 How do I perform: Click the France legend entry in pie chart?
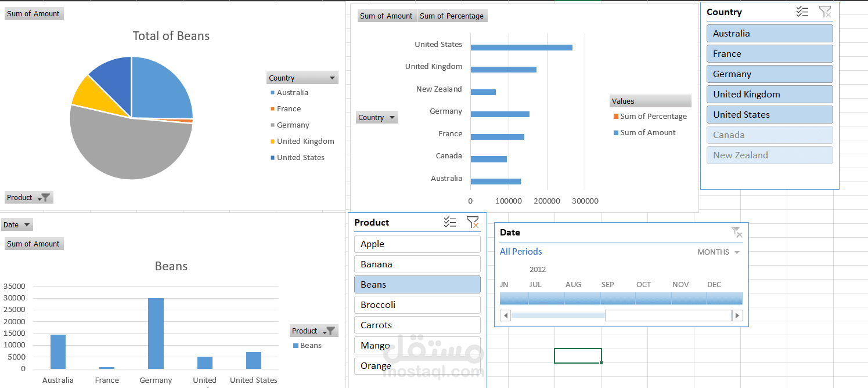(285, 109)
